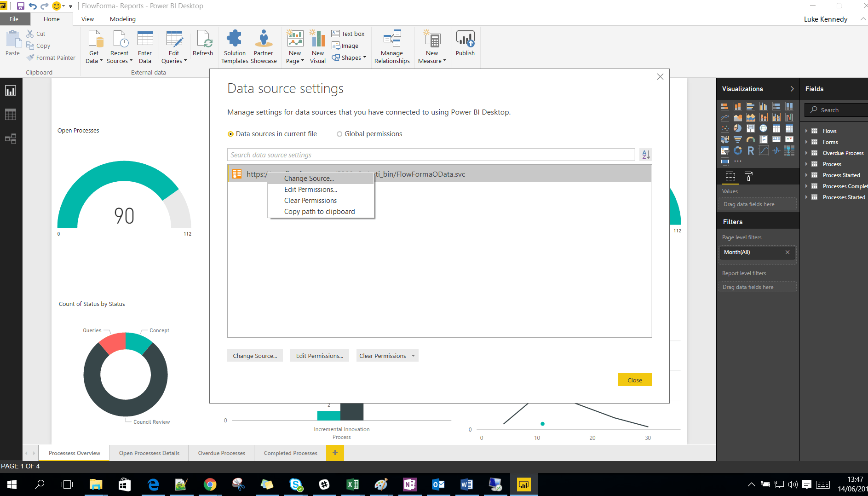Select the Donut chart visualization icon
868x496 pixels.
click(x=738, y=150)
